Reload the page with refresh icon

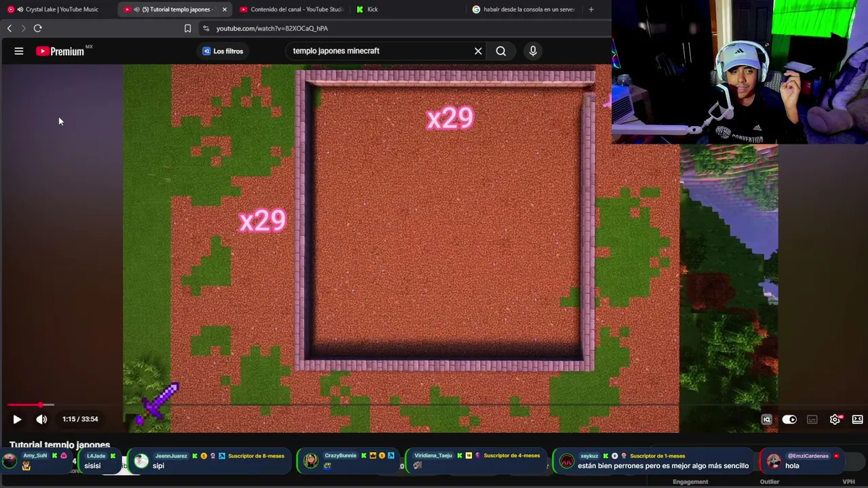pyautogui.click(x=38, y=28)
